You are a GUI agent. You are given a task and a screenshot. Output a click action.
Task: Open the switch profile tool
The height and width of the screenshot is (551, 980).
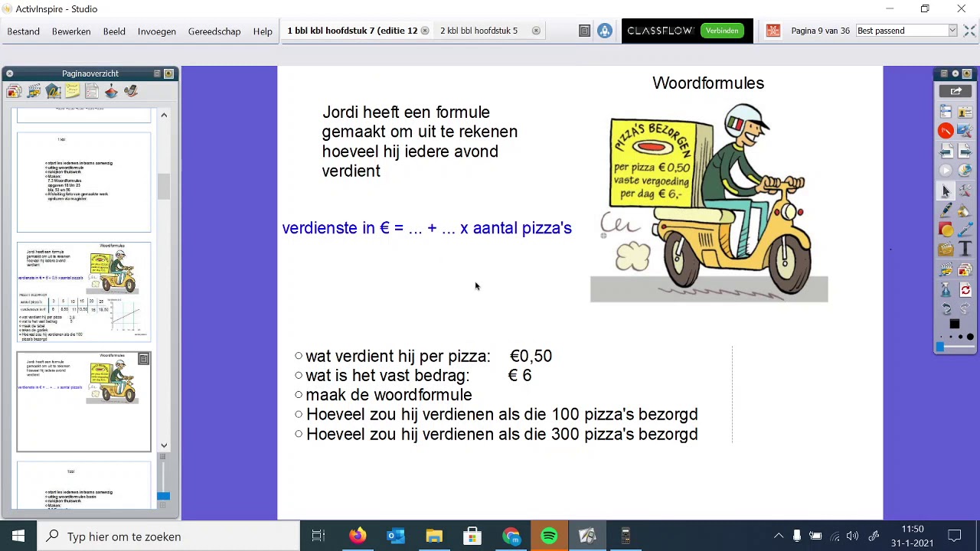[965, 112]
